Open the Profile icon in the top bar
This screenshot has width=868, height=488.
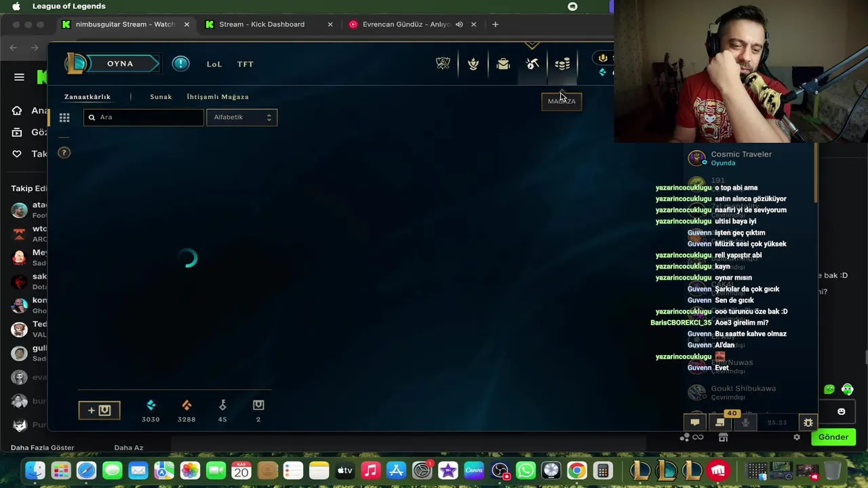[473, 64]
